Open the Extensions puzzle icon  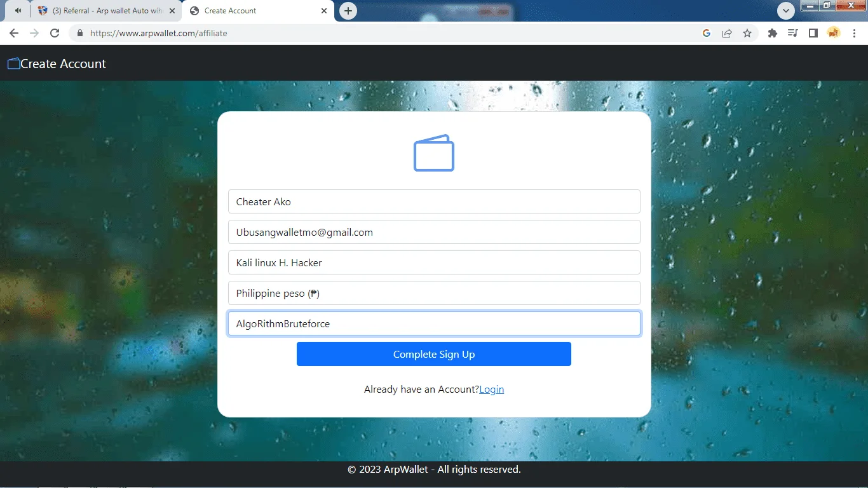pyautogui.click(x=773, y=33)
